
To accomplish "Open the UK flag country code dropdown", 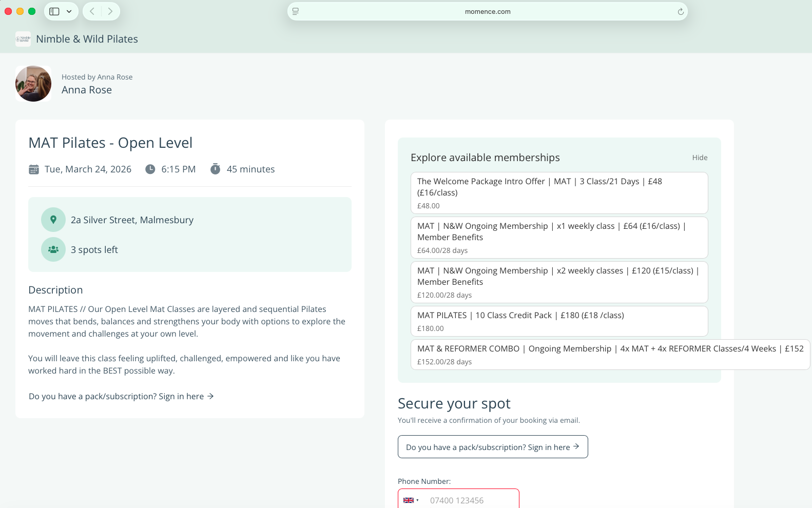I will [x=411, y=500].
